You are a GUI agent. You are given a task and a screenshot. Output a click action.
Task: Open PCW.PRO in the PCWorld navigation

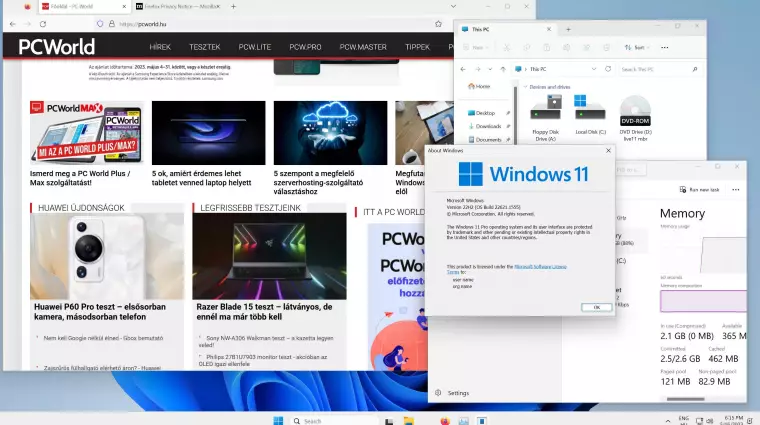click(x=305, y=47)
